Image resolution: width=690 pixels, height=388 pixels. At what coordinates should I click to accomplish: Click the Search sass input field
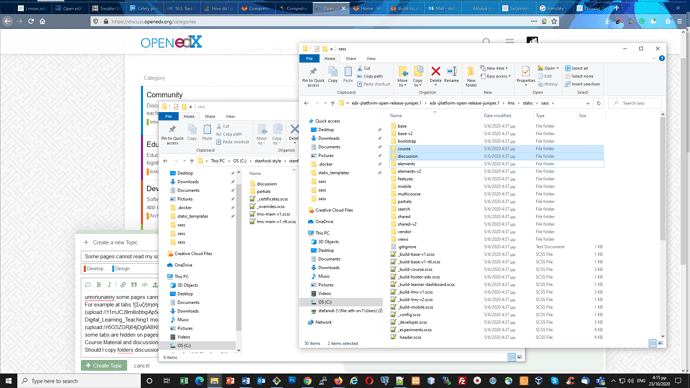pos(635,103)
